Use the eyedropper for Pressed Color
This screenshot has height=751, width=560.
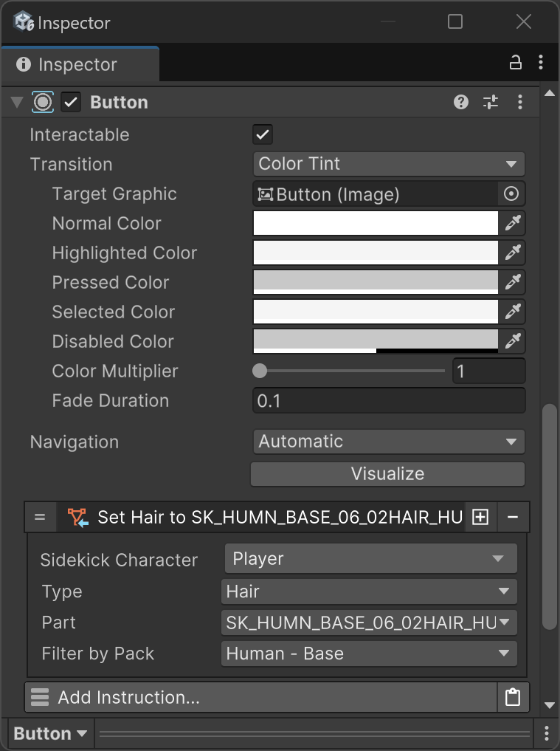[x=513, y=283]
